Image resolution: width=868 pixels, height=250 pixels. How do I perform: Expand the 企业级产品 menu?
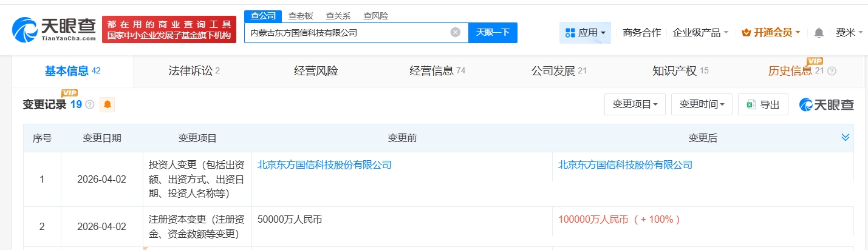tap(700, 33)
